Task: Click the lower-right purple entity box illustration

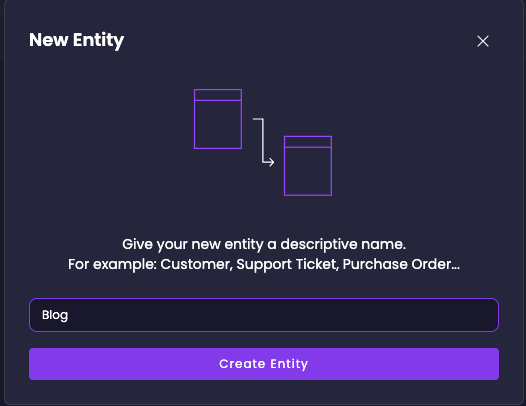Action: coord(308,166)
